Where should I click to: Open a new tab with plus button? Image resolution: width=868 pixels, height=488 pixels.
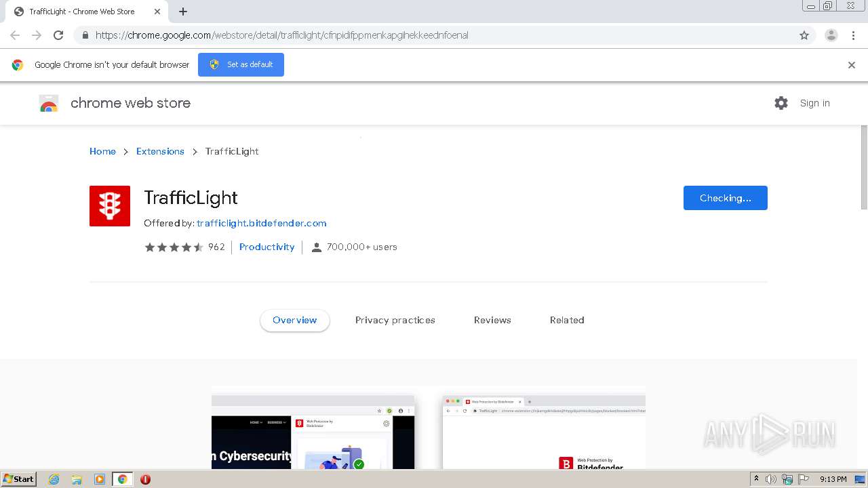(x=183, y=12)
